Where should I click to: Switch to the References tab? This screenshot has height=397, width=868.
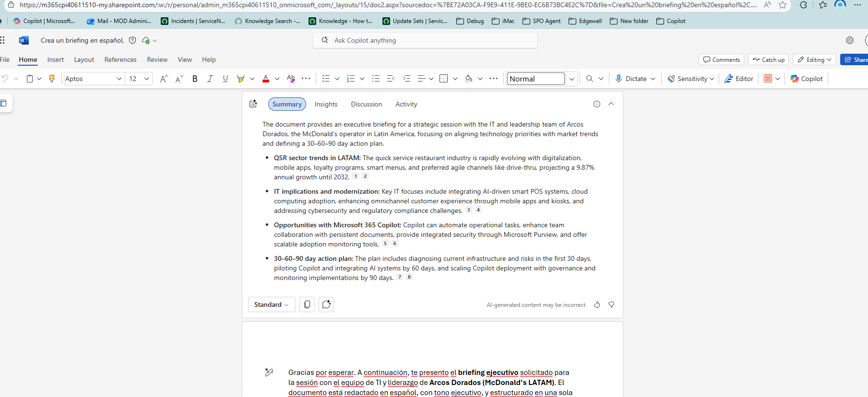(120, 59)
